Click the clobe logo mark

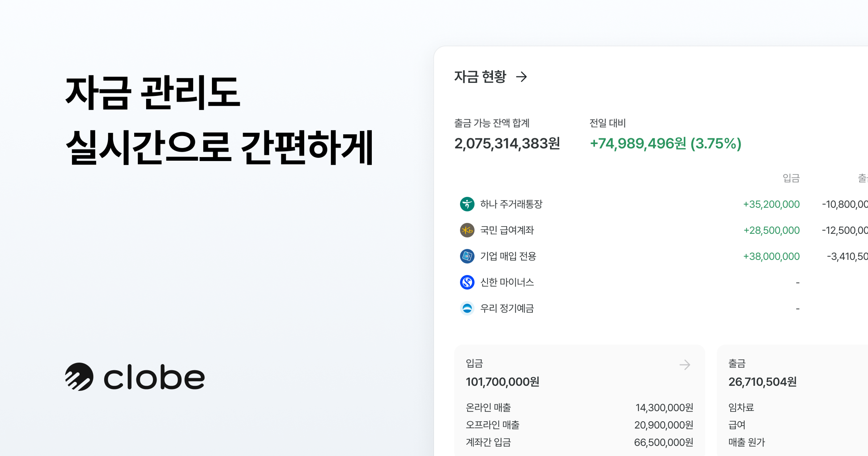[x=79, y=377]
